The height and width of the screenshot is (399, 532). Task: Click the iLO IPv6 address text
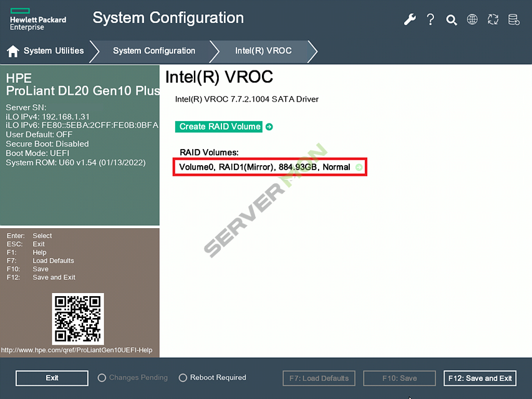82,125
